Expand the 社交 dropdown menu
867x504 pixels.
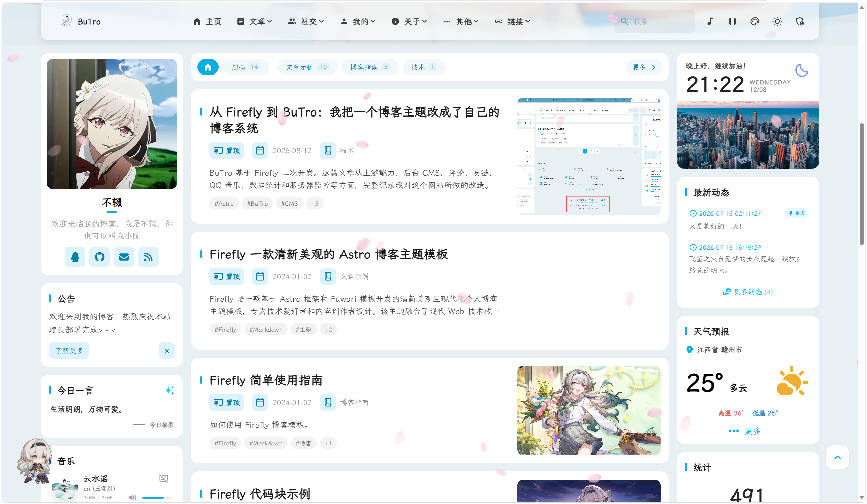tap(306, 21)
